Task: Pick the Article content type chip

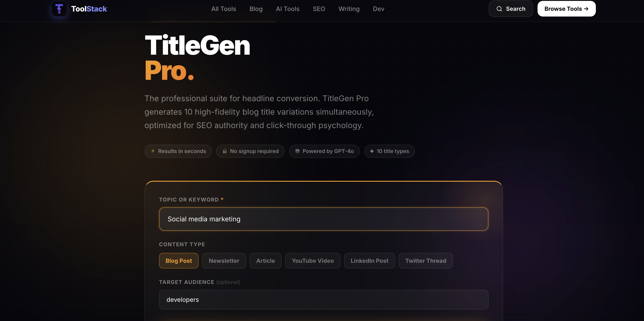Action: [x=265, y=261]
